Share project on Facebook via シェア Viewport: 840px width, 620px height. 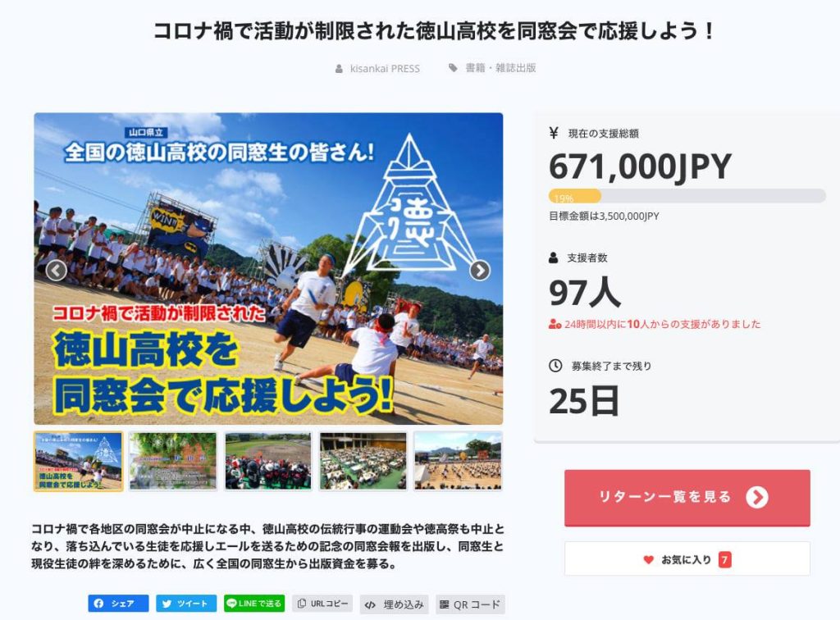pos(118,604)
